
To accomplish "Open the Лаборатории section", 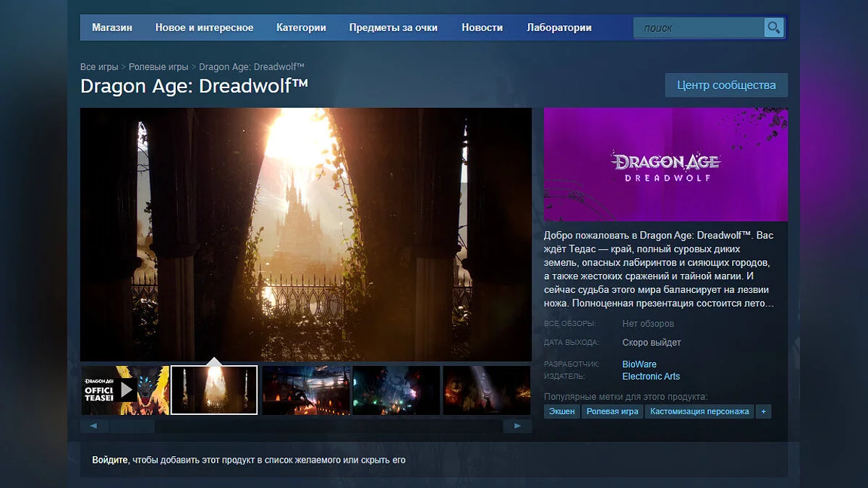I will click(x=559, y=27).
